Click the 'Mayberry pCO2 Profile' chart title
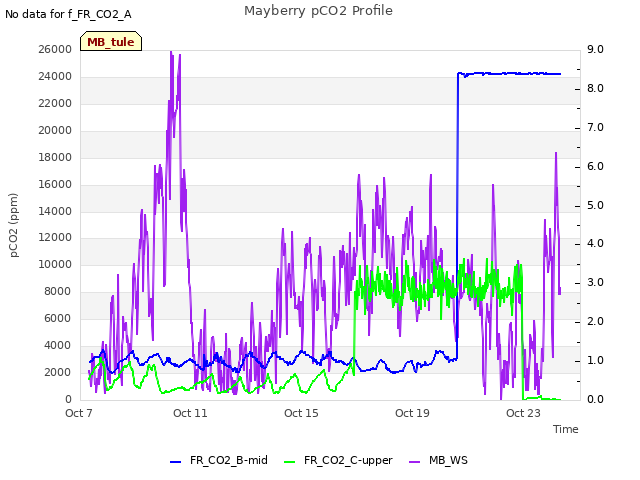The image size is (640, 480). tap(318, 11)
